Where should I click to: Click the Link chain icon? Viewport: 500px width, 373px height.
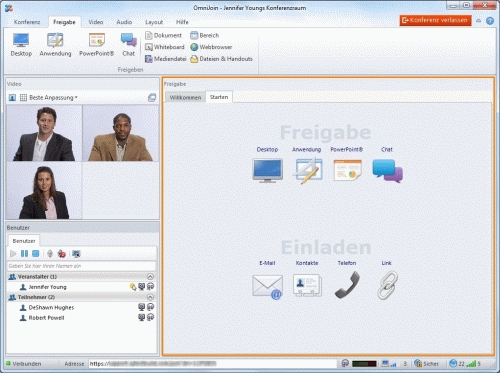[387, 285]
